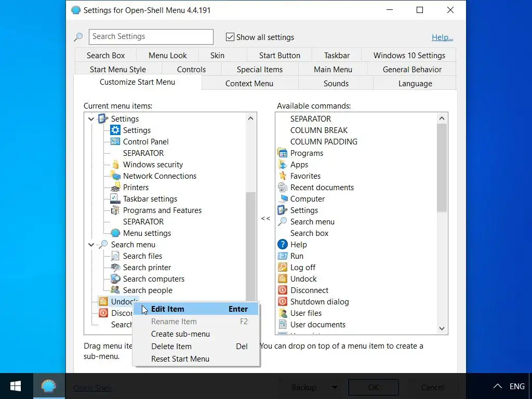Select Search box in Available commands
Screen dimensions: 532x399
coord(309,233)
